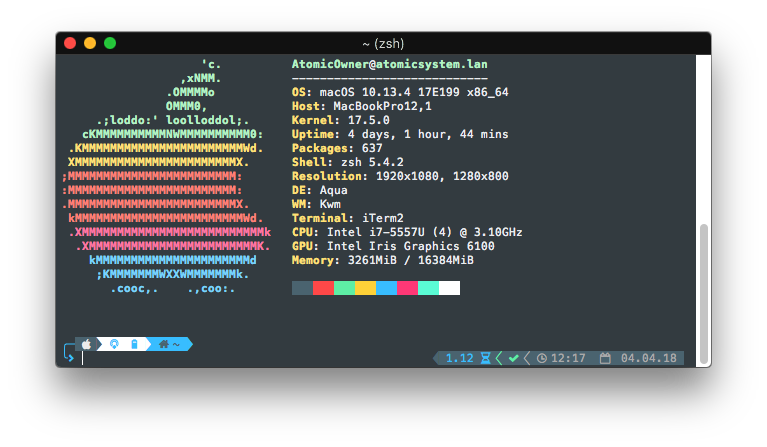Image resolution: width=767 pixels, height=447 pixels.
Task: Click the 'WM: Kwm' line
Action: 316,204
